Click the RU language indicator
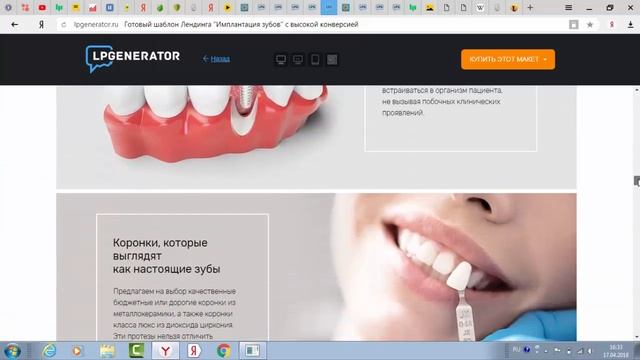Screen dimensions: 640x360 516,349
